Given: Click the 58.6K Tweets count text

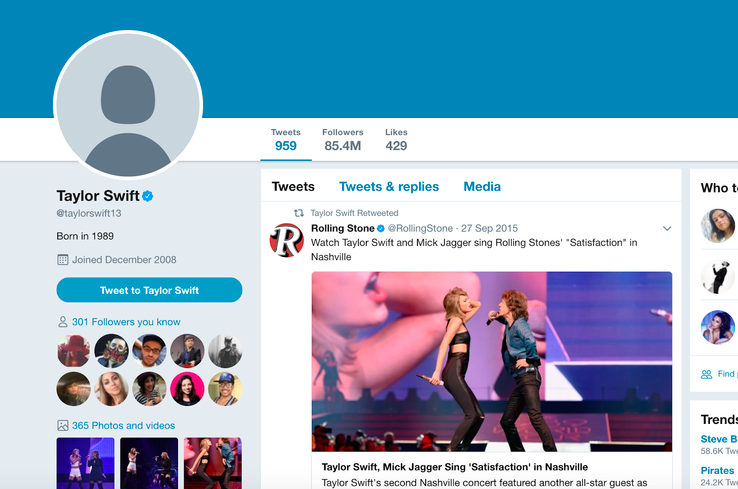Looking at the screenshot, I should click(719, 451).
